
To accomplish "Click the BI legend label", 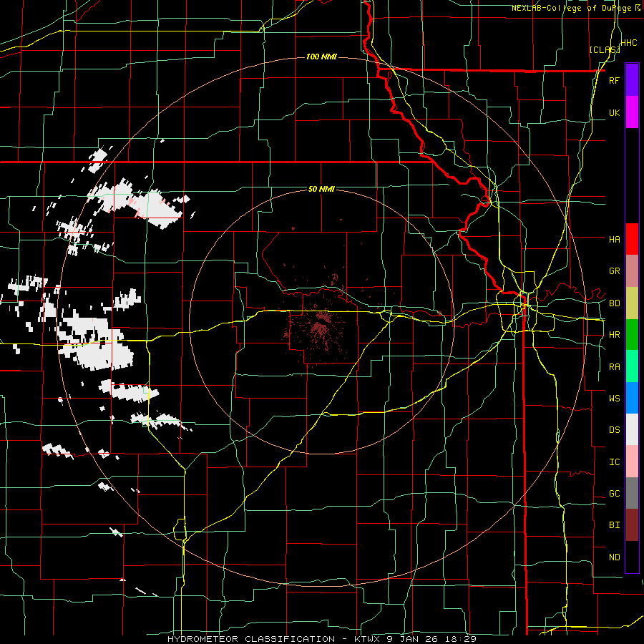I will click(x=614, y=525).
